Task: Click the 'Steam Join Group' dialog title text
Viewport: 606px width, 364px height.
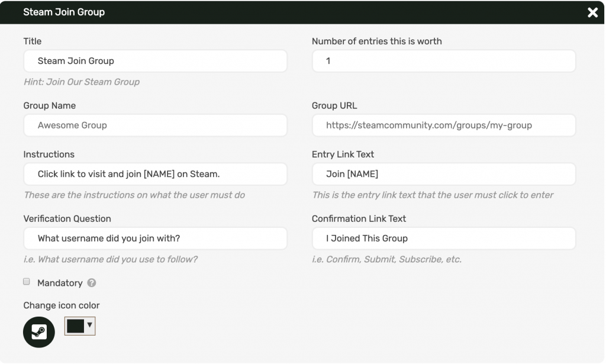Action: pos(64,12)
